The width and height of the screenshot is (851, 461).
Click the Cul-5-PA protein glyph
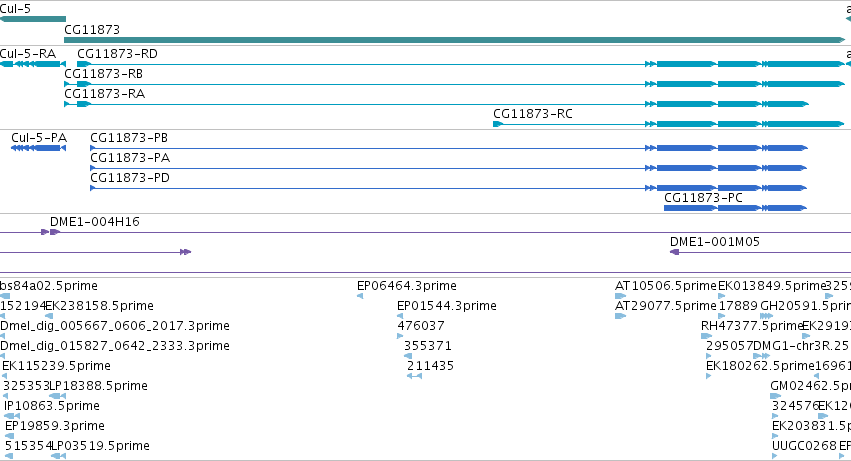pyautogui.click(x=38, y=148)
